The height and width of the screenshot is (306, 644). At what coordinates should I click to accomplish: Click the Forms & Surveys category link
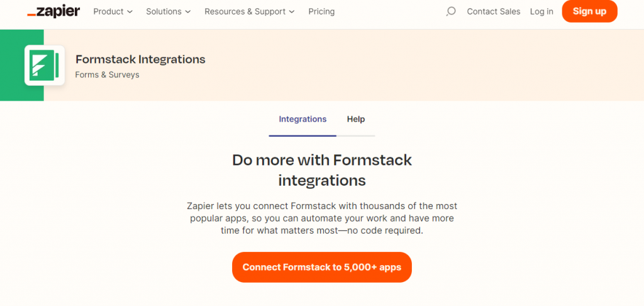point(107,75)
